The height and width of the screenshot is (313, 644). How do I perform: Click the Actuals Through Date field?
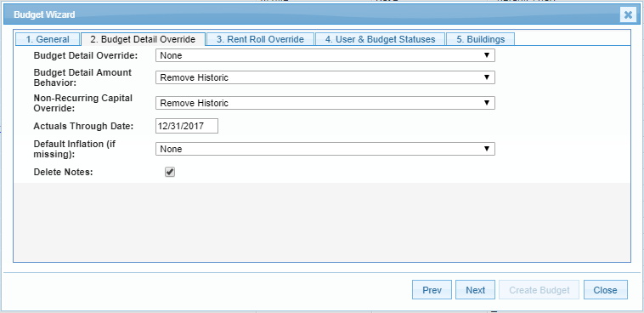pyautogui.click(x=187, y=126)
